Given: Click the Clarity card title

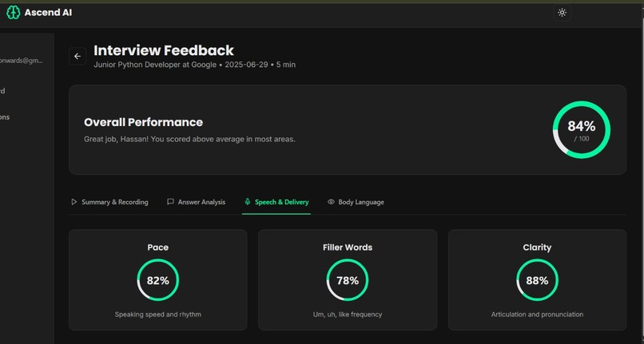Looking at the screenshot, I should pos(537,247).
